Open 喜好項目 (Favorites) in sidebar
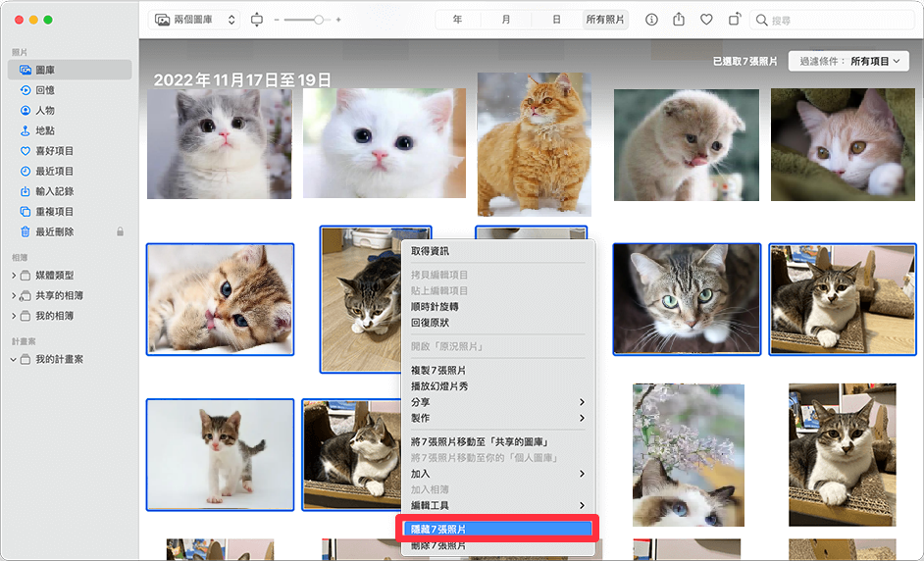The width and height of the screenshot is (924, 561). pyautogui.click(x=54, y=151)
